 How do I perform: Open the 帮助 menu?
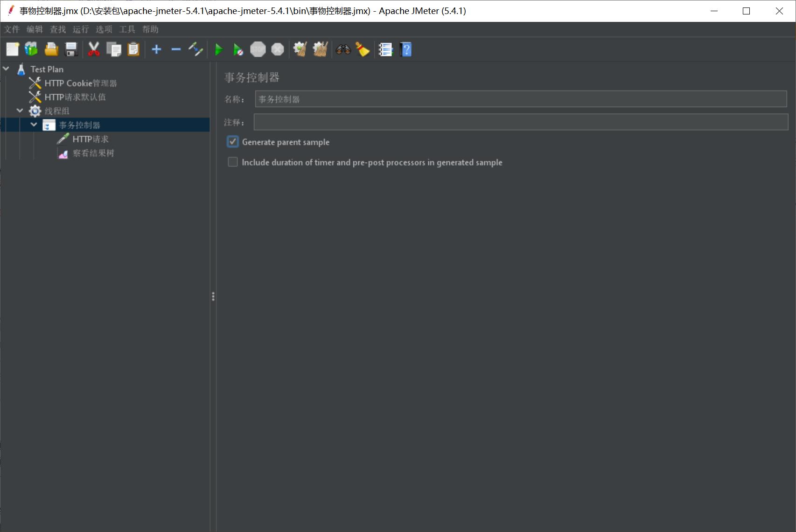150,29
